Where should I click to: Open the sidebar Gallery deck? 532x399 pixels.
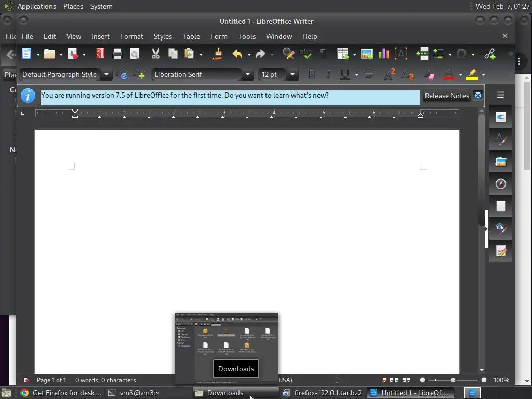point(500,162)
